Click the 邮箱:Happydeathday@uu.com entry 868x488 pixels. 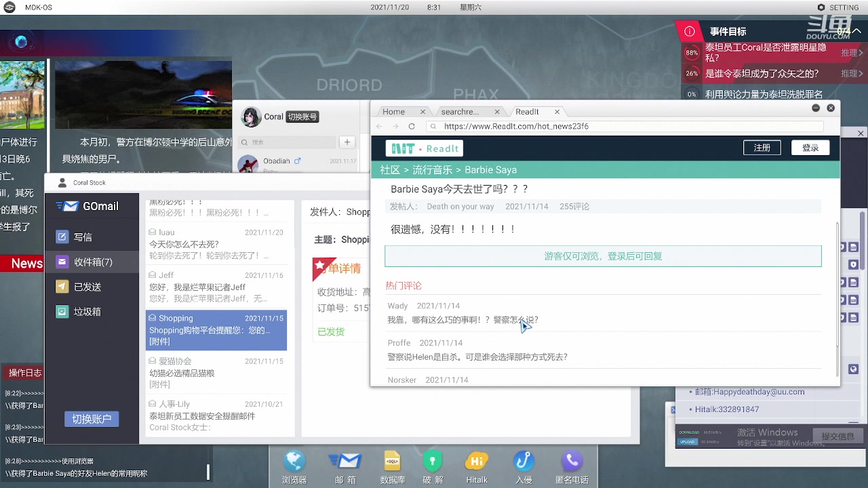pyautogui.click(x=750, y=392)
